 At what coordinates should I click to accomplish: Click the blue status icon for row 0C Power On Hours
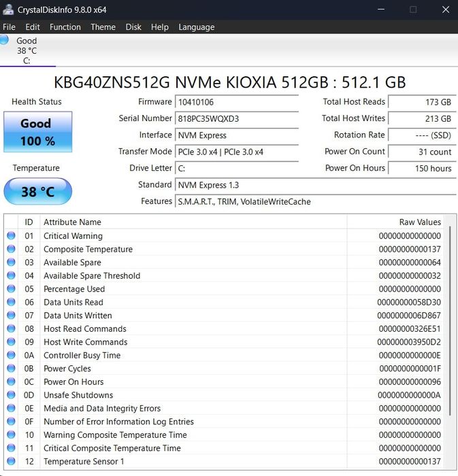pyautogui.click(x=12, y=381)
